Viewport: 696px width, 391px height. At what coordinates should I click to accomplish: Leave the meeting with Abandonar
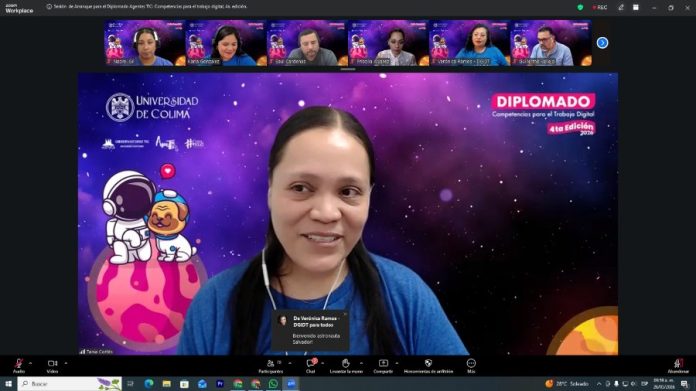click(x=678, y=366)
